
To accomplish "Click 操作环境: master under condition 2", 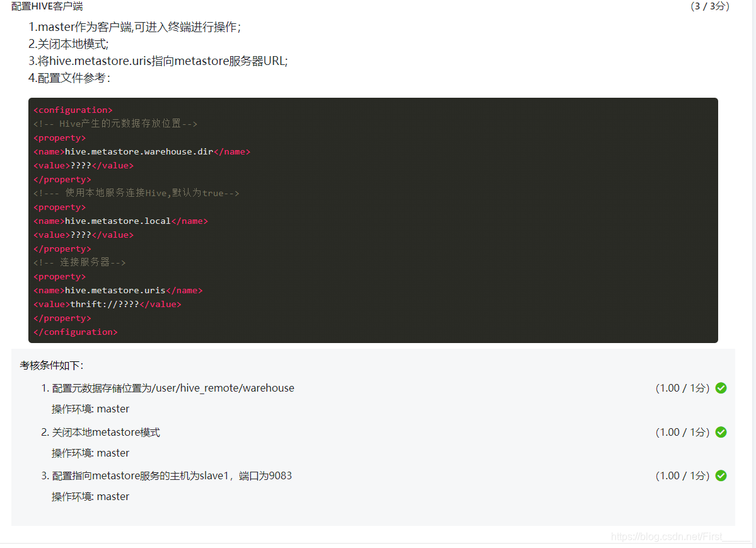I will [91, 453].
